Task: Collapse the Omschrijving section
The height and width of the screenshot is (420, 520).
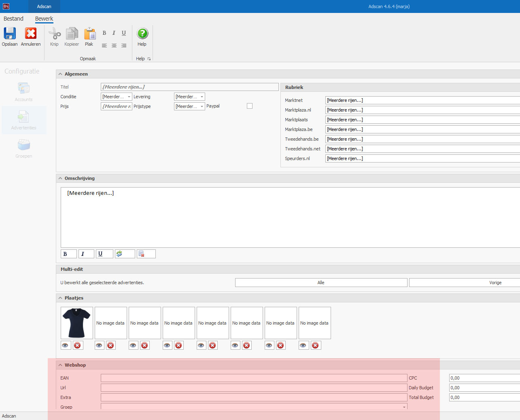Action: (x=61, y=178)
